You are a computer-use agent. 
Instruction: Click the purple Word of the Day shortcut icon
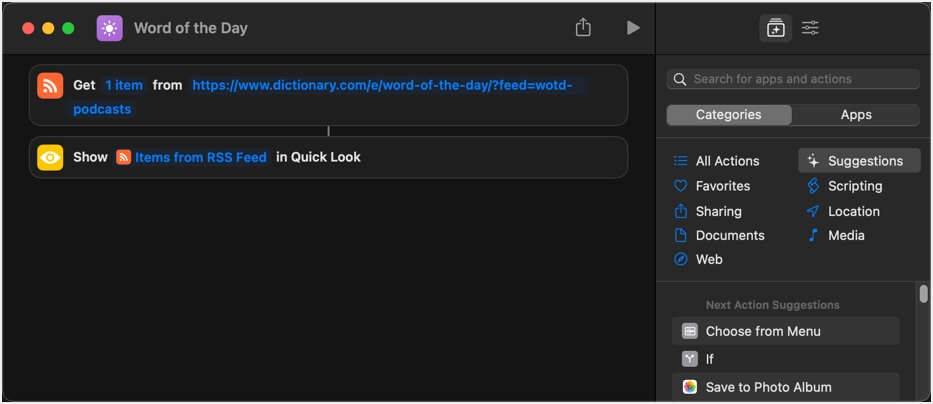click(110, 28)
